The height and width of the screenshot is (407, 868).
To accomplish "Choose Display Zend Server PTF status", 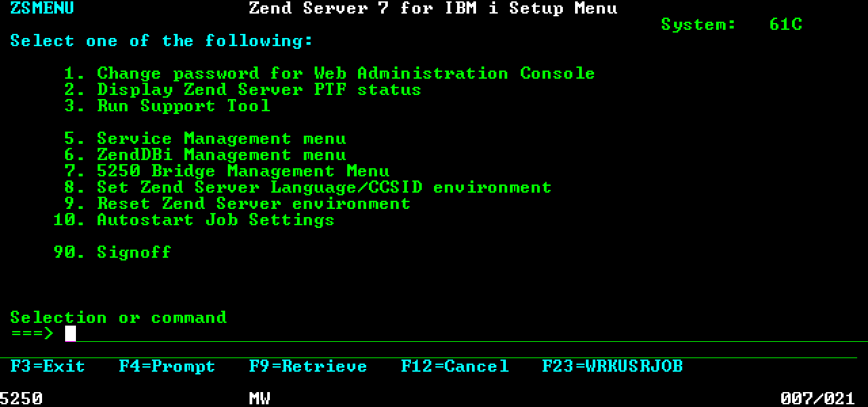I will [243, 90].
